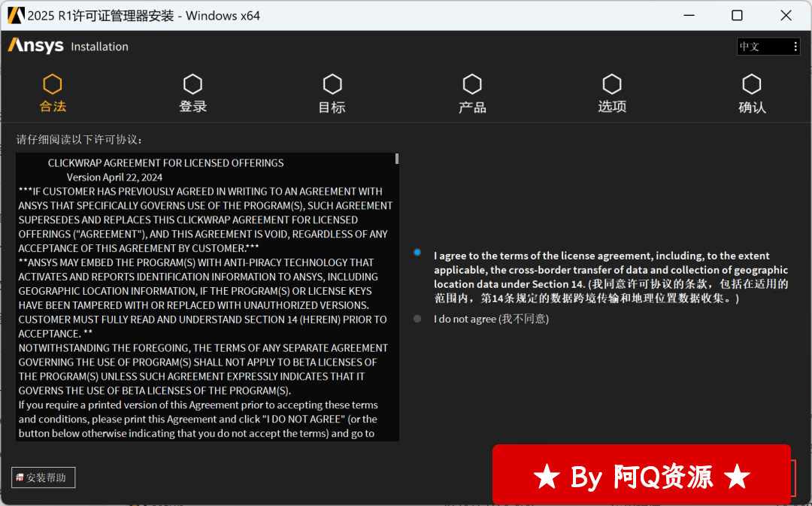Click the 'CLICKWRAP AGREEMENT FOR LICENSED OFFERINGS' heading
This screenshot has height=506, width=812.
165,162
